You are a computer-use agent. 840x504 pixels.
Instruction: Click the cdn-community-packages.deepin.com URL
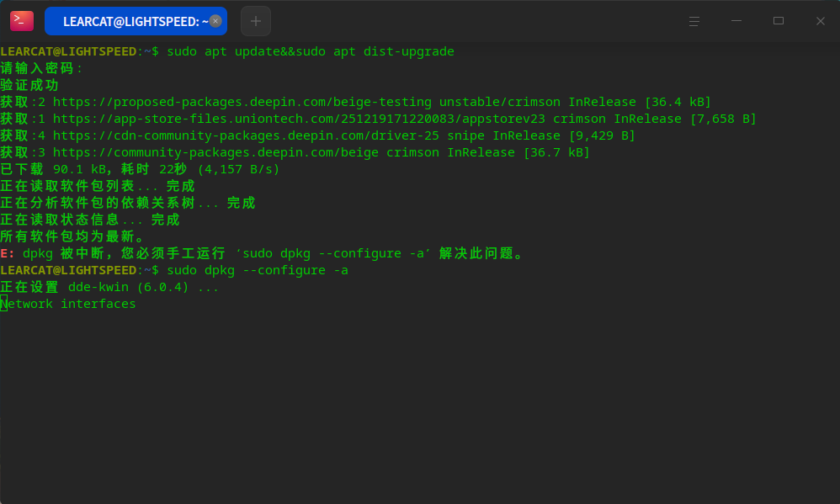click(x=246, y=135)
